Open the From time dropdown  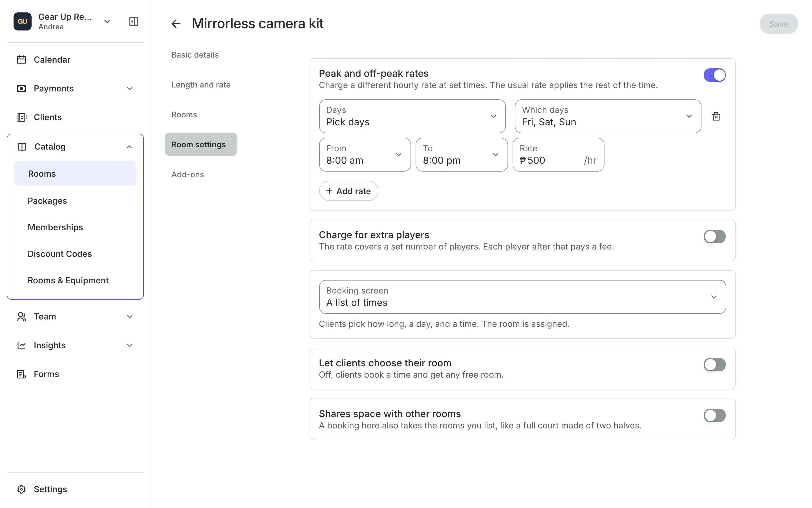pyautogui.click(x=365, y=155)
